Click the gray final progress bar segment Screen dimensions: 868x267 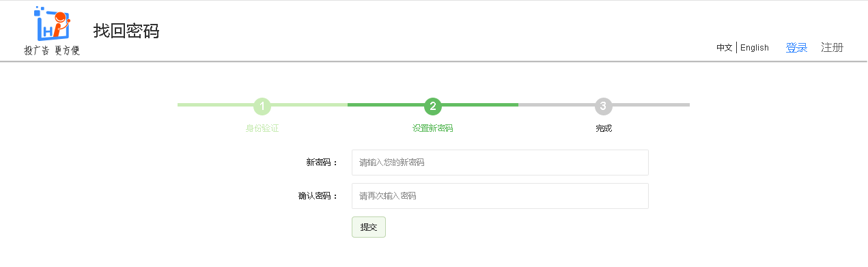point(651,105)
